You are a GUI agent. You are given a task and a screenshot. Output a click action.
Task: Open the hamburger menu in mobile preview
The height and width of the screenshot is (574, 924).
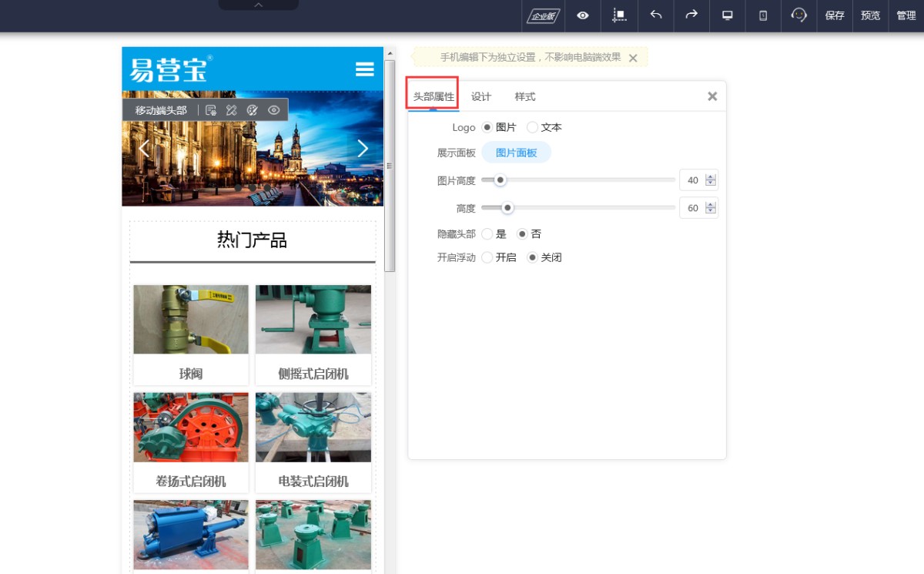pyautogui.click(x=364, y=69)
